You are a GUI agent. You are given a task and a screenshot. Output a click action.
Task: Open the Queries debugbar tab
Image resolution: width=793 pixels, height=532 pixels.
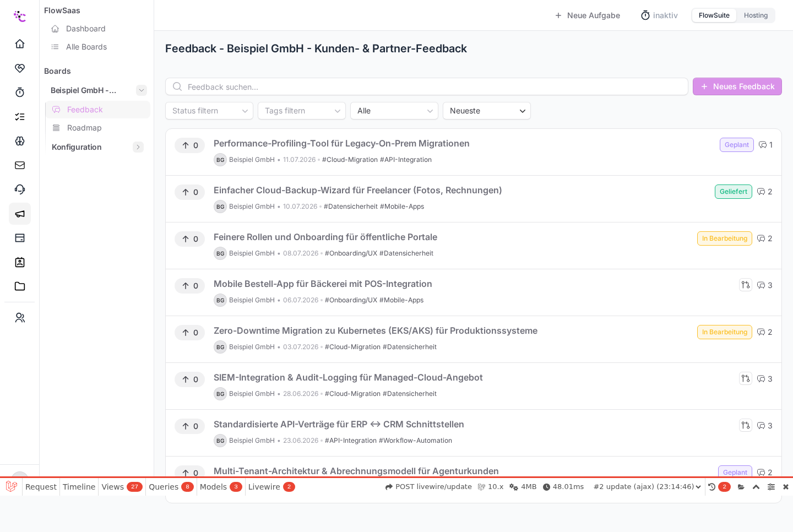click(171, 487)
